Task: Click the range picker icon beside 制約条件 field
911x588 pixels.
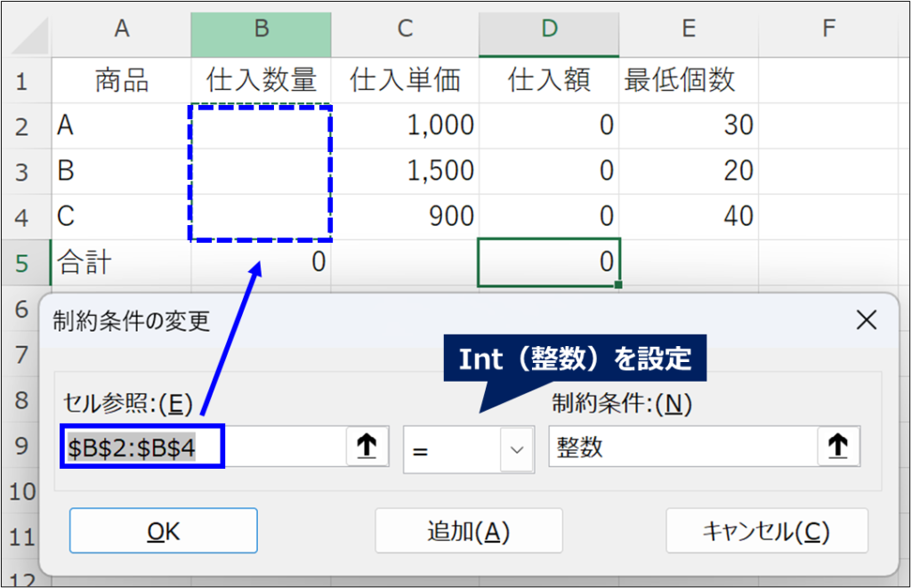Action: click(838, 448)
